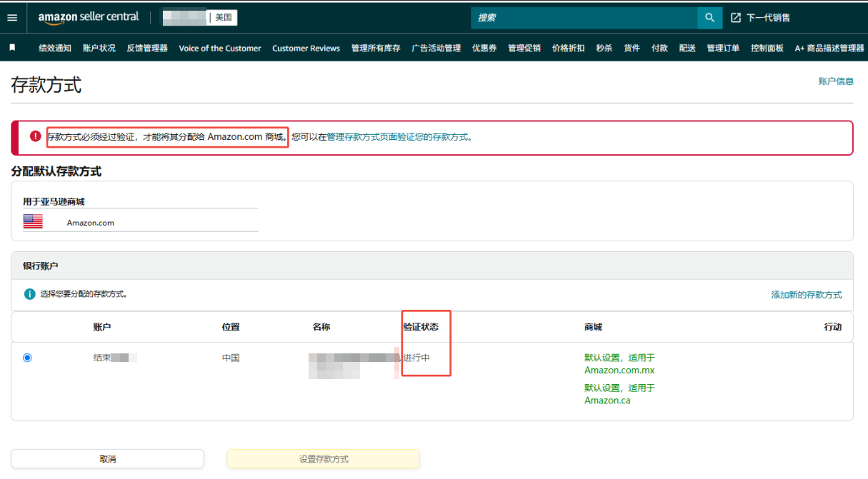Open the 账户信息 link
Image resolution: width=868 pixels, height=479 pixels.
pos(836,81)
